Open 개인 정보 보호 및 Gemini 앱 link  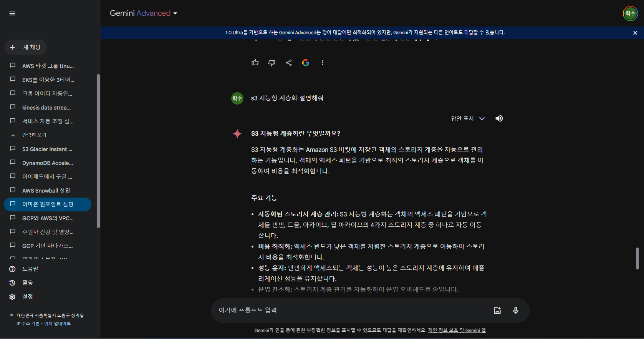tap(457, 331)
